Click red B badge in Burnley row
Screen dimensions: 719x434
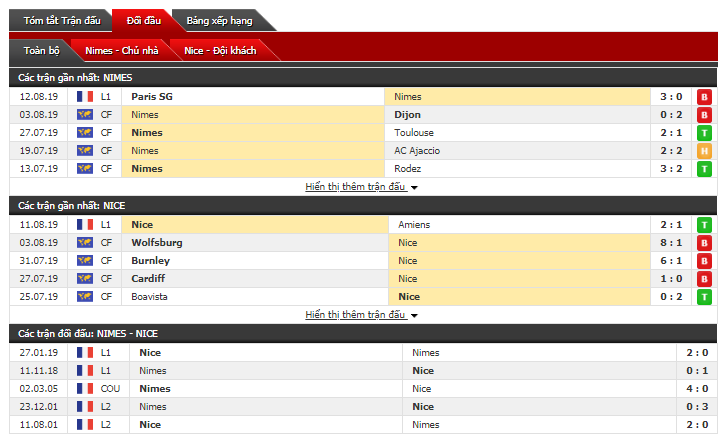click(704, 261)
